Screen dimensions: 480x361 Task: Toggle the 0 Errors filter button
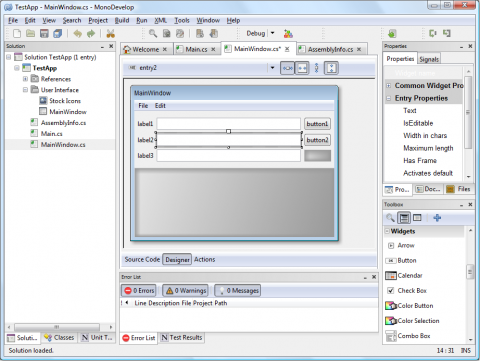click(x=139, y=291)
